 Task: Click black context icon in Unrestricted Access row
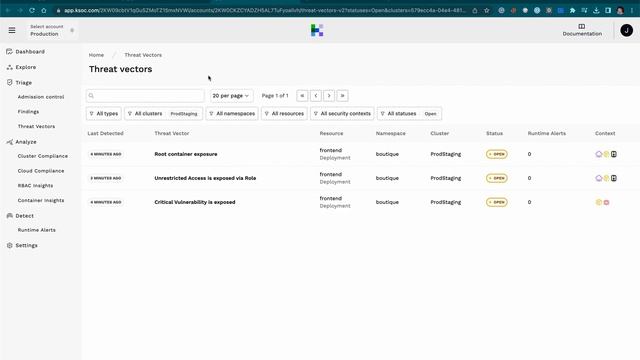613,178
